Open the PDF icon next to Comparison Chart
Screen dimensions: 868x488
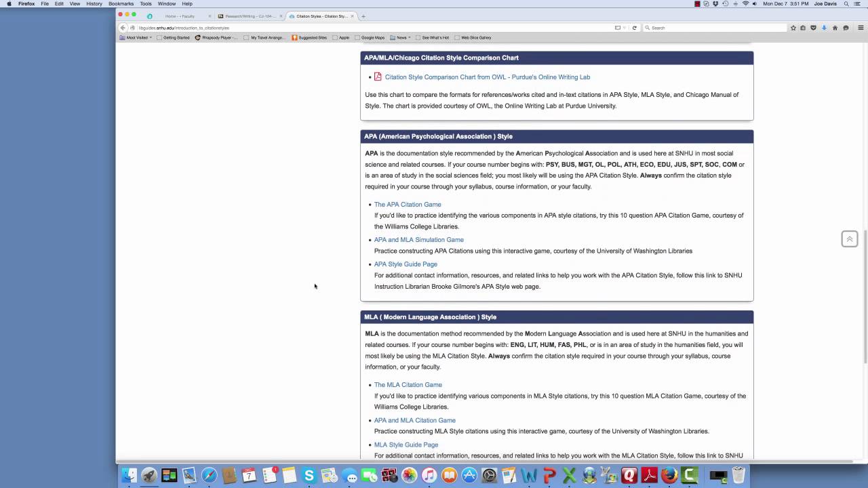(x=378, y=77)
